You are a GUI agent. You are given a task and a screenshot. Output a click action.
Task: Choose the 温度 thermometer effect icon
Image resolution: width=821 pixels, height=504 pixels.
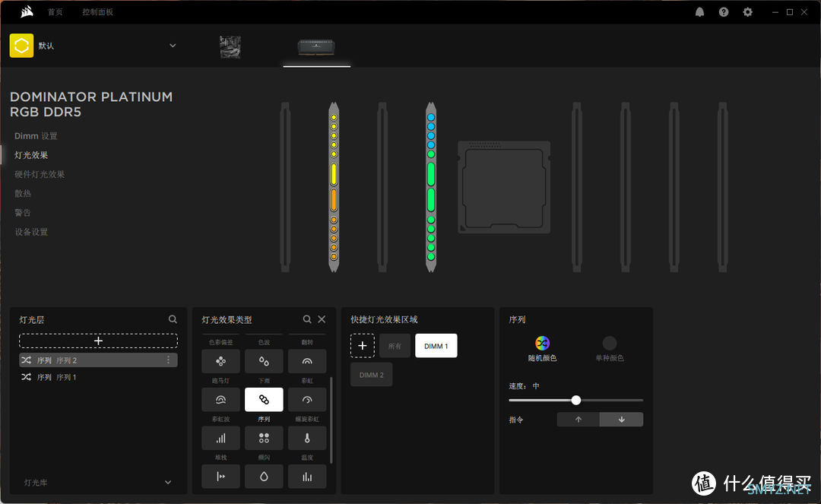pyautogui.click(x=307, y=438)
